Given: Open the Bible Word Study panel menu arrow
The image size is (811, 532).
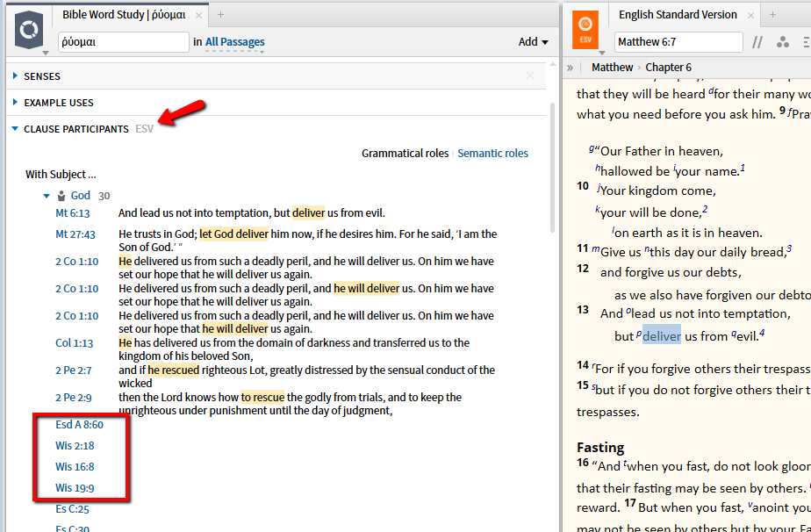Looking at the screenshot, I should point(46,53).
